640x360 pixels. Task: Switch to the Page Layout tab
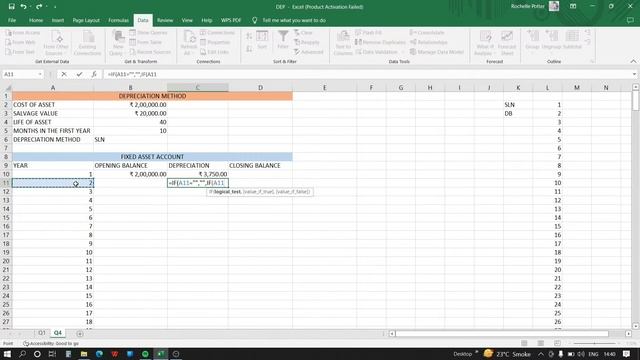(86, 20)
